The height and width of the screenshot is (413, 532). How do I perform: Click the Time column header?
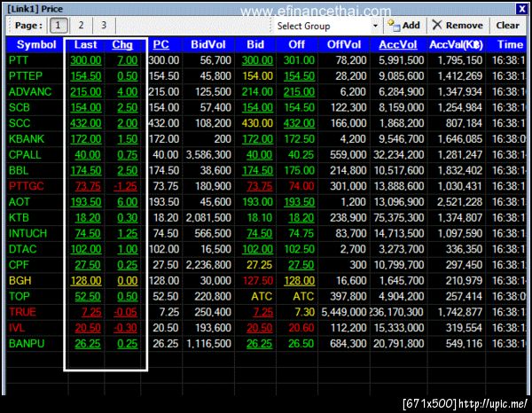point(510,45)
